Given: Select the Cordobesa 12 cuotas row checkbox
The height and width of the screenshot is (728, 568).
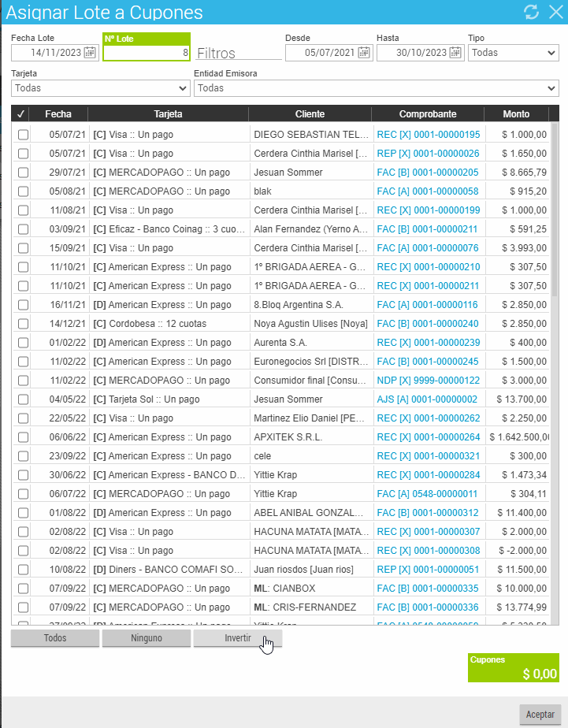Looking at the screenshot, I should point(23,324).
